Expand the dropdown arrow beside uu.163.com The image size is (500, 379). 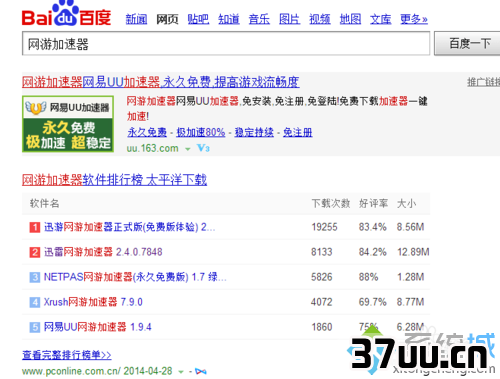[x=188, y=149]
